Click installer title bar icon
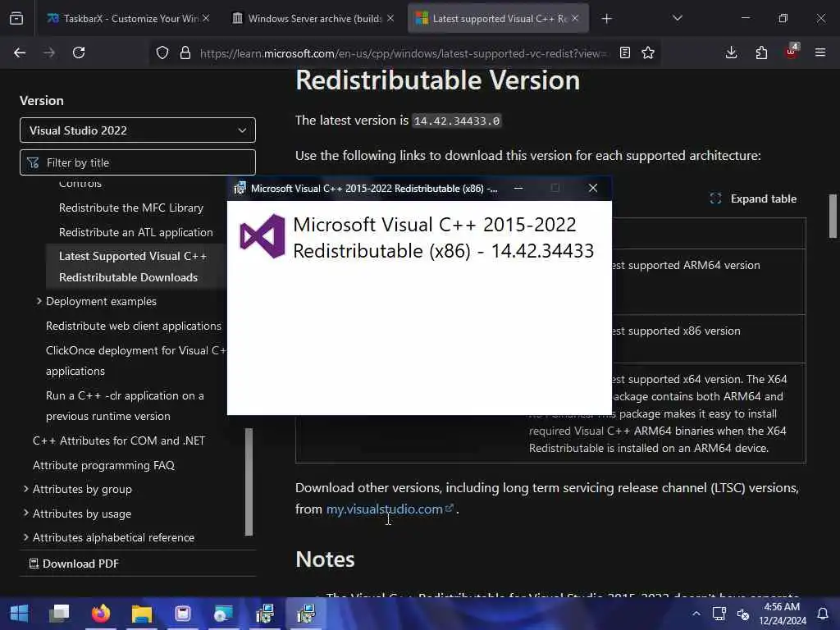The image size is (840, 630). click(240, 188)
